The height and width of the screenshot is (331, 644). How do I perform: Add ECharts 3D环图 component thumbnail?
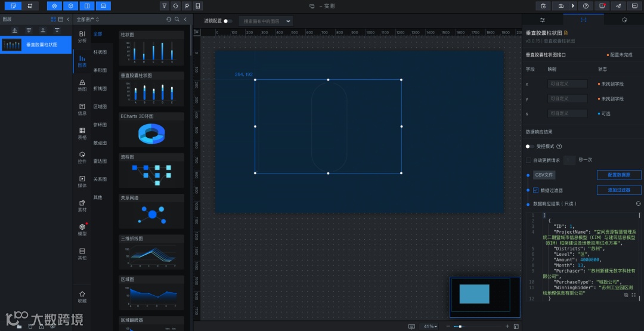coord(151,134)
